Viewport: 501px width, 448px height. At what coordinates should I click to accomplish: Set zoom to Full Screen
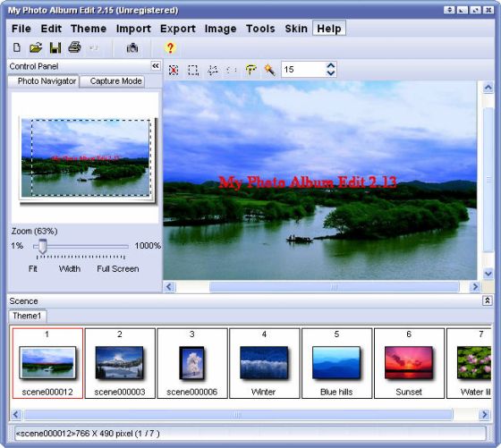[118, 269]
